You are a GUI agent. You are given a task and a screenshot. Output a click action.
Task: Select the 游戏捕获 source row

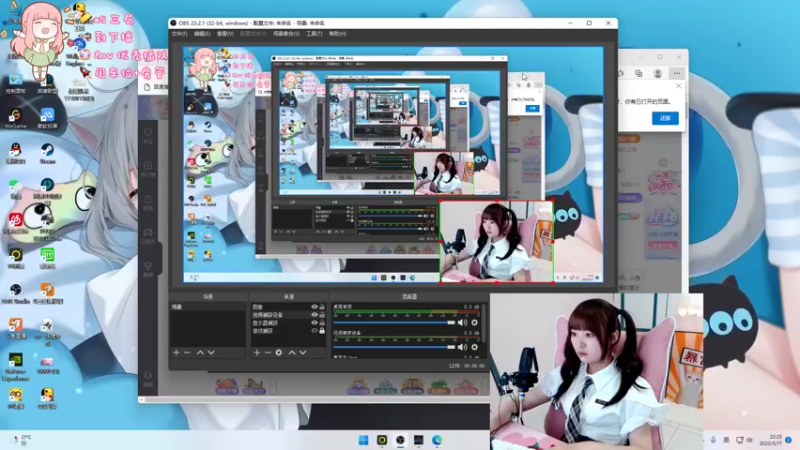[x=288, y=331]
